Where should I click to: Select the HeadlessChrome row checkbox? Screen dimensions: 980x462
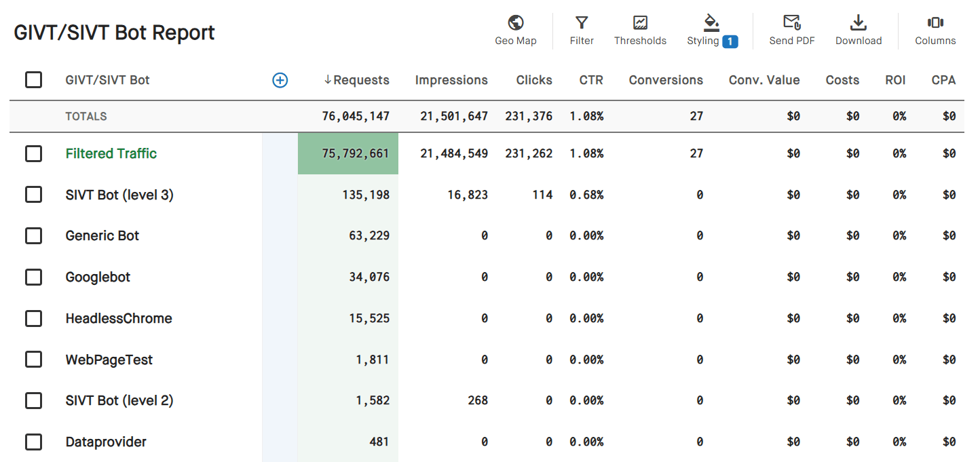point(33,318)
